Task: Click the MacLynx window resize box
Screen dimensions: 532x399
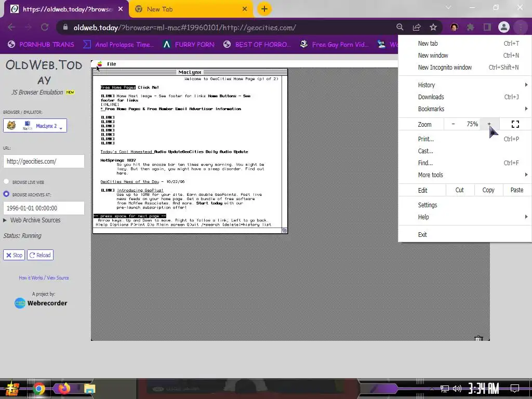Action: click(285, 231)
